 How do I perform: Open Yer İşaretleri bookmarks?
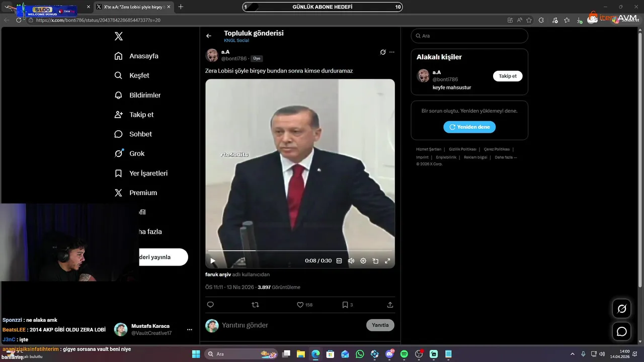coord(141,173)
